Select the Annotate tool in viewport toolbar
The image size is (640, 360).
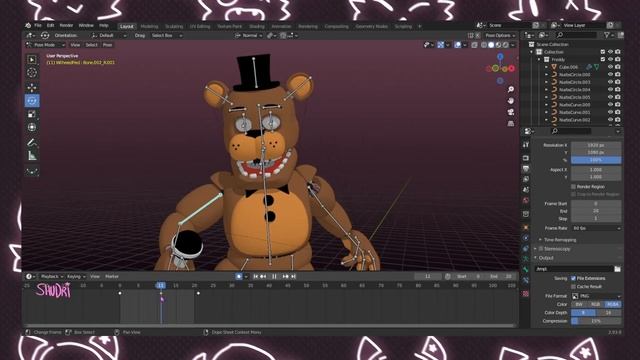tap(32, 142)
